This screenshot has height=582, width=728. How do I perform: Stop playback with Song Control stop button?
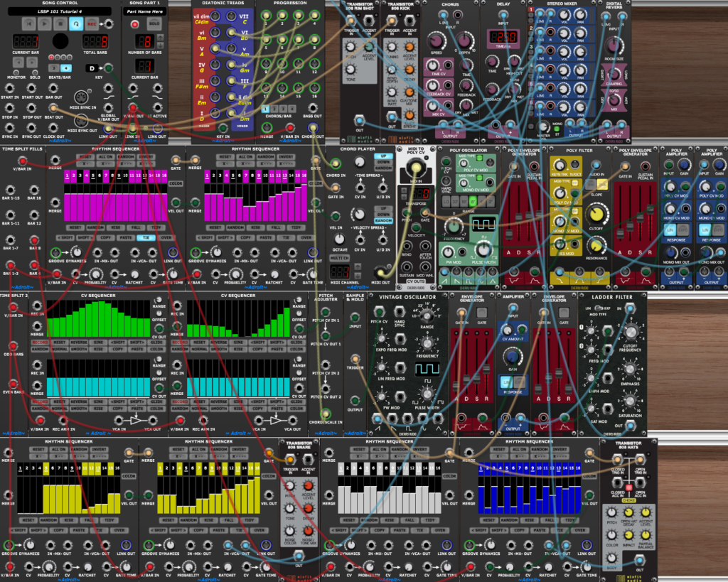tap(60, 23)
